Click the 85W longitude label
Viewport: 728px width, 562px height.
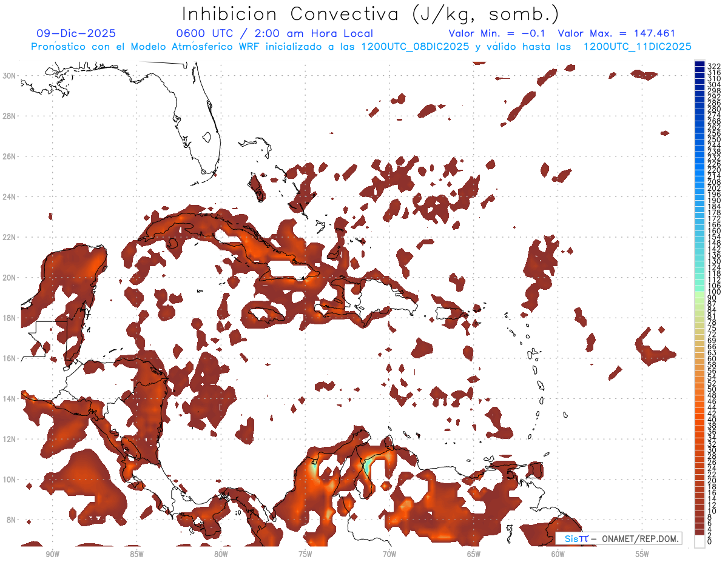pos(136,554)
